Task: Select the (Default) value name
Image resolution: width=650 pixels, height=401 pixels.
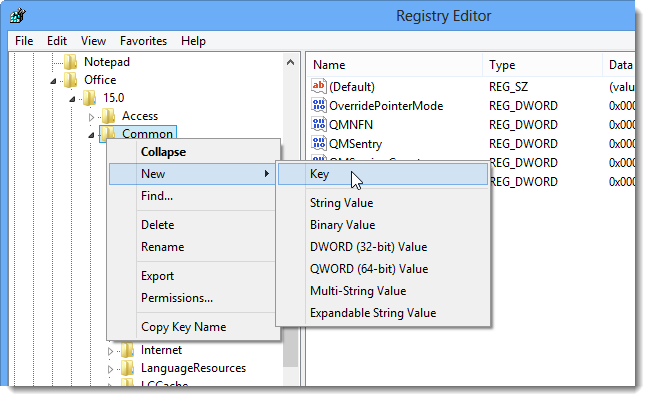Action: point(352,87)
